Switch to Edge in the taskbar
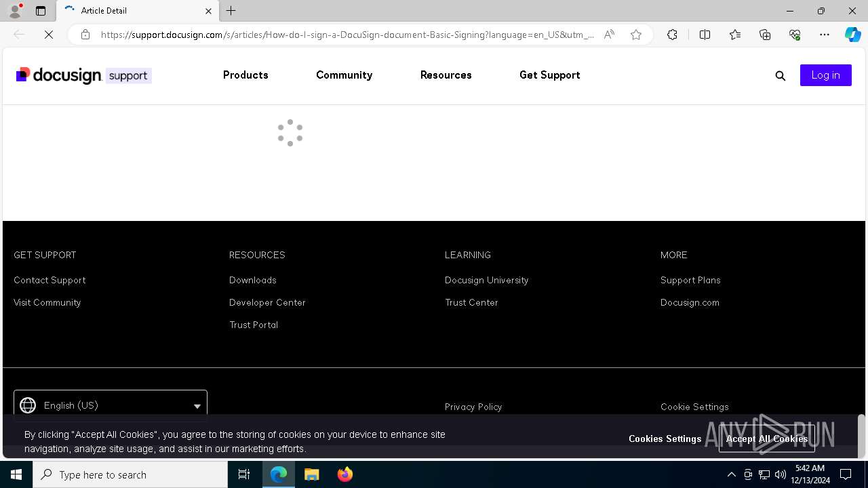This screenshot has width=868, height=488. click(279, 474)
